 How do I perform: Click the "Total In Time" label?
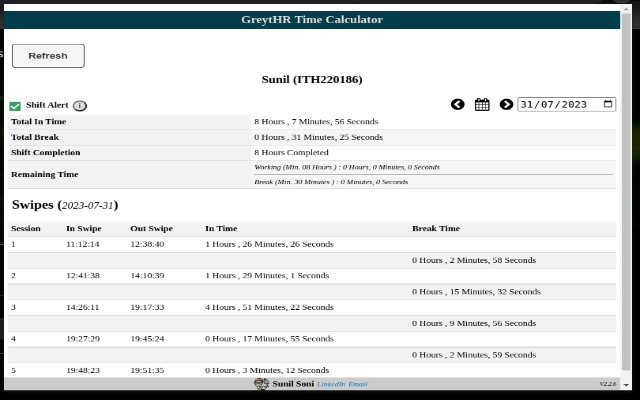pos(38,122)
